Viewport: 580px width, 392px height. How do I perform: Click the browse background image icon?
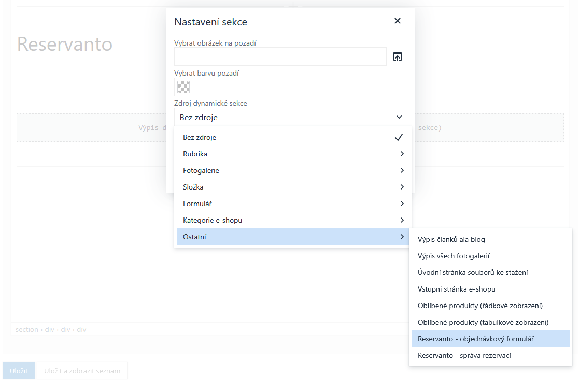397,57
